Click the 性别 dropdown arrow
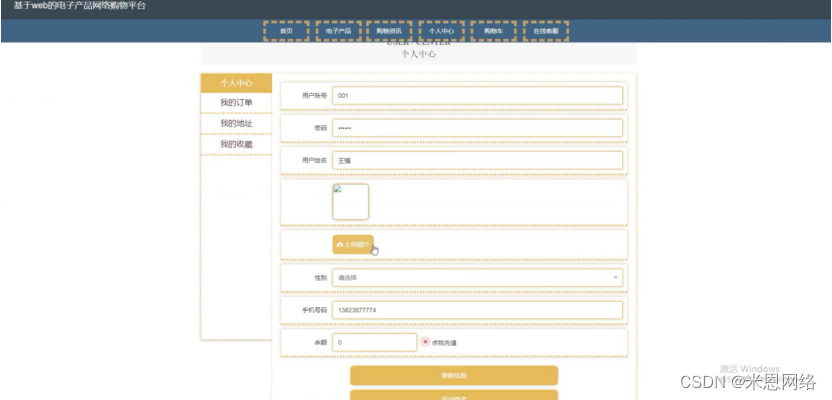The height and width of the screenshot is (400, 832). pos(616,277)
